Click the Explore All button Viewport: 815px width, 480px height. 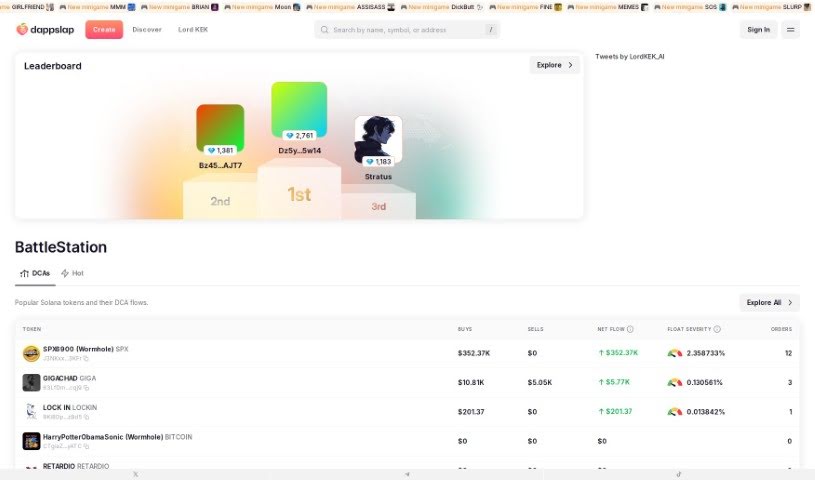tap(769, 302)
